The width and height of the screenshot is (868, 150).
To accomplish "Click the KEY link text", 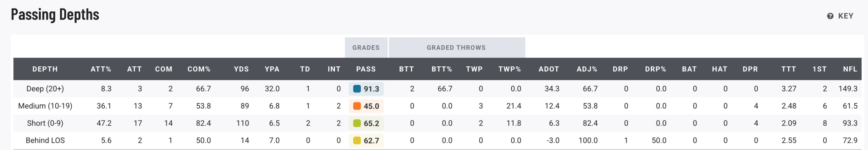I will point(846,16).
